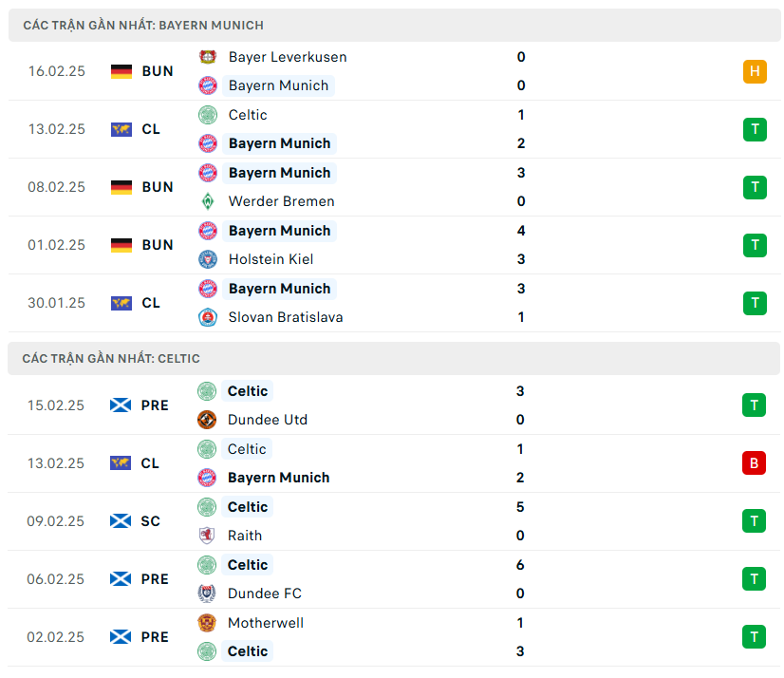Click the Dundee Utd club crest
Image resolution: width=784 pixels, height=678 pixels.
[207, 420]
